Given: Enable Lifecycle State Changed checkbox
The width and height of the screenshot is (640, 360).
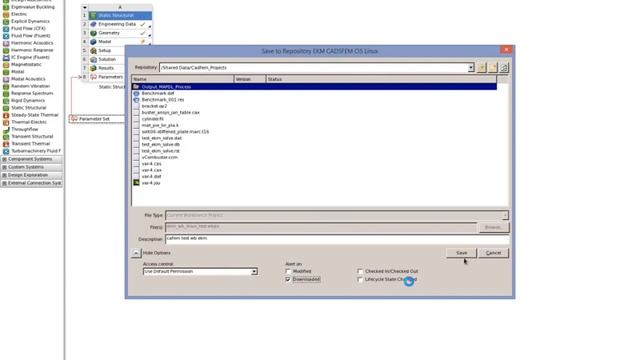Looking at the screenshot, I should pos(360,280).
